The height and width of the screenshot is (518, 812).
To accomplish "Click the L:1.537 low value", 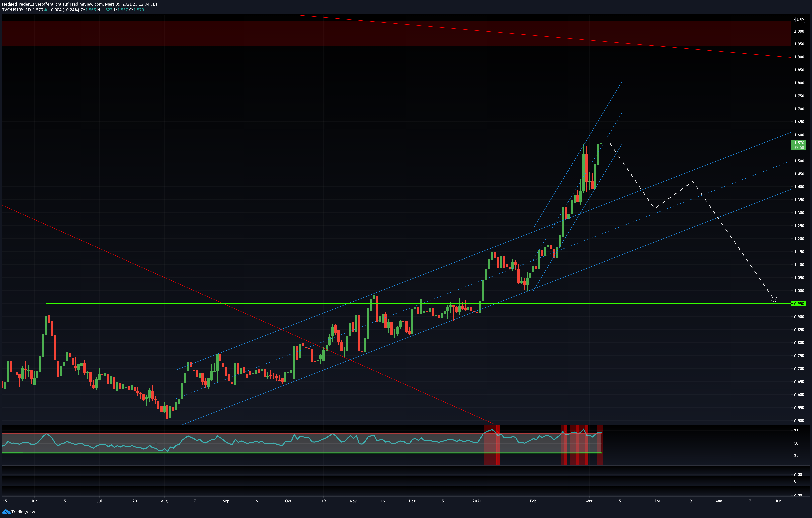I will coord(121,10).
